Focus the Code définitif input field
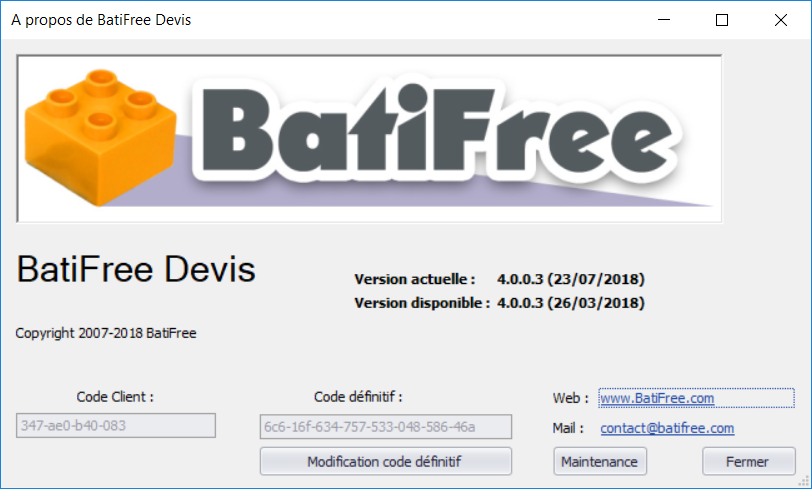 385,427
